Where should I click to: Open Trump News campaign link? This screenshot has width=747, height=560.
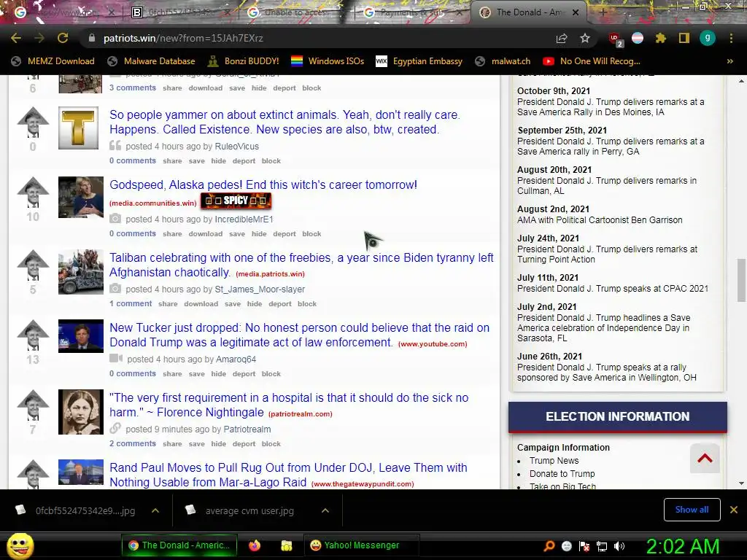pyautogui.click(x=554, y=461)
